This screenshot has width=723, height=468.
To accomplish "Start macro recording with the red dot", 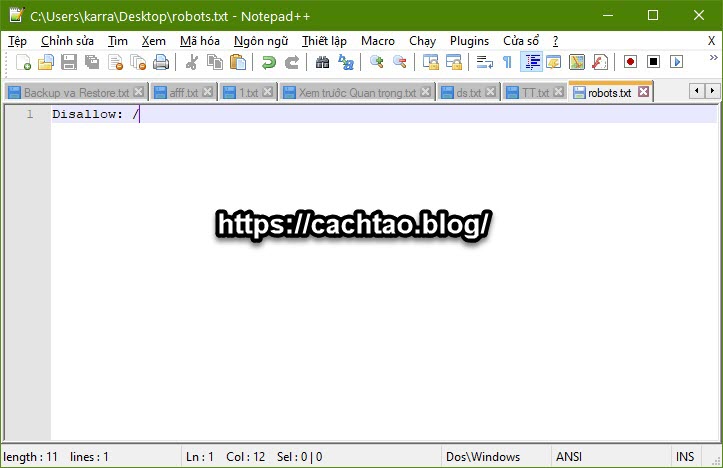I will tap(630, 62).
